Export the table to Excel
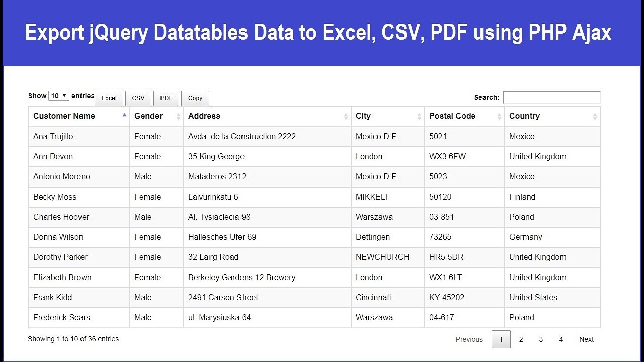This screenshot has width=644, height=362. pos(109,98)
